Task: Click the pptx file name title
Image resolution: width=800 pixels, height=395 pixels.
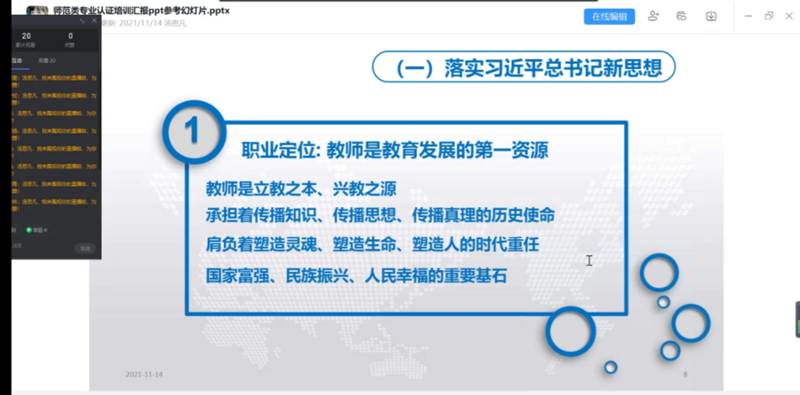Action: tap(141, 10)
